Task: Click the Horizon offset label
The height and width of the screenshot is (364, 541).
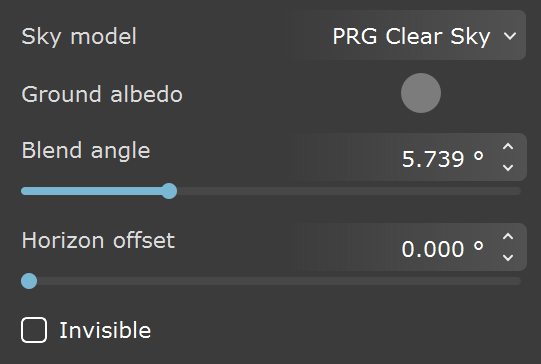Action: coord(98,240)
